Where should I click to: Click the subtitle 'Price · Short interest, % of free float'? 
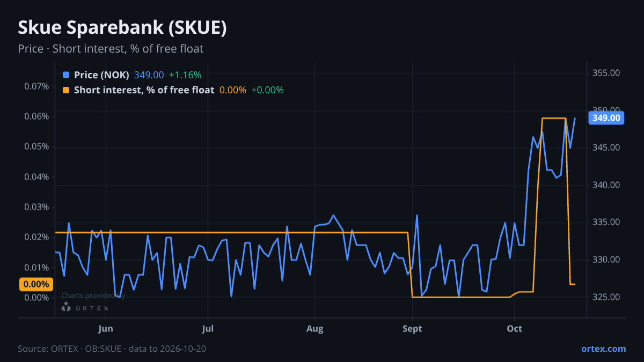[x=111, y=49]
